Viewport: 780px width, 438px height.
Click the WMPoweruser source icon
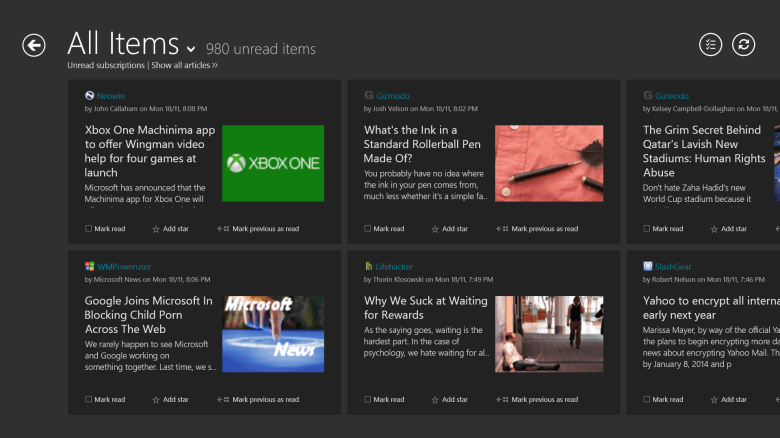coord(90,267)
